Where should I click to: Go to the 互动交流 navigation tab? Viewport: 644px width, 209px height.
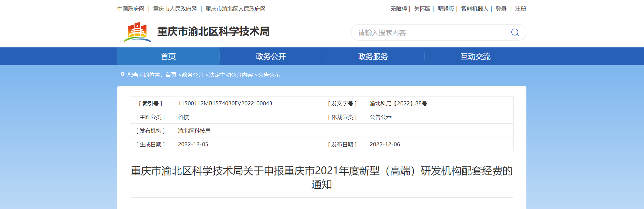point(475,56)
